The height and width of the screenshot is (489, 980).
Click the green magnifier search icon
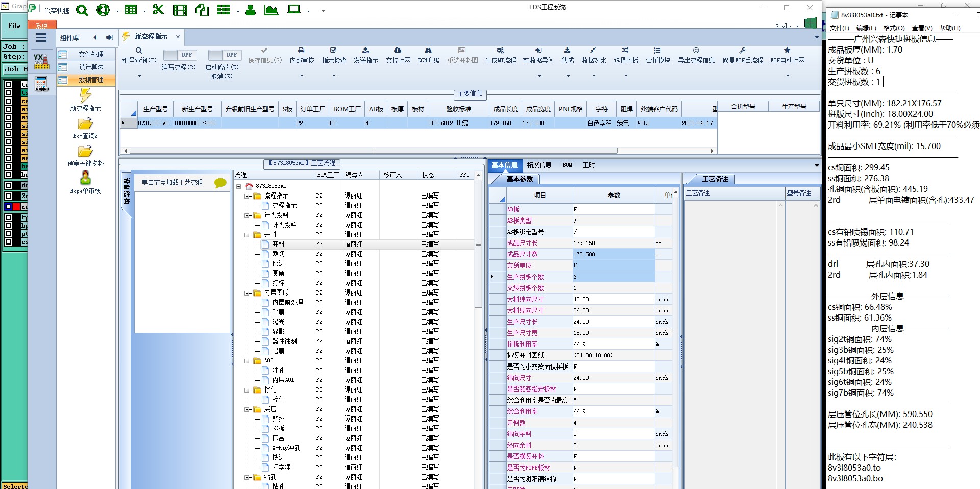click(x=82, y=10)
